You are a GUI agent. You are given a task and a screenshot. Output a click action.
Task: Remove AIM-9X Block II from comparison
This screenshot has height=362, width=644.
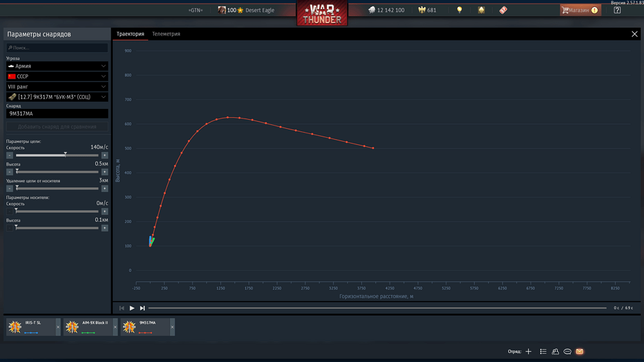coord(115,327)
